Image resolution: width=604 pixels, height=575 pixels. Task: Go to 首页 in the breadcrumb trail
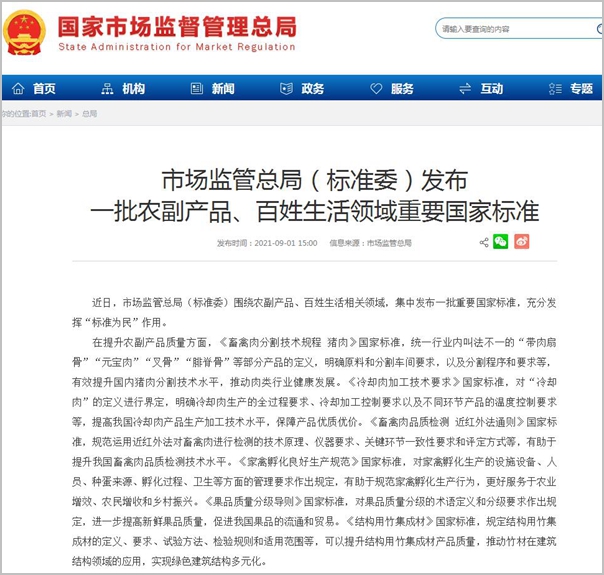pyautogui.click(x=38, y=114)
